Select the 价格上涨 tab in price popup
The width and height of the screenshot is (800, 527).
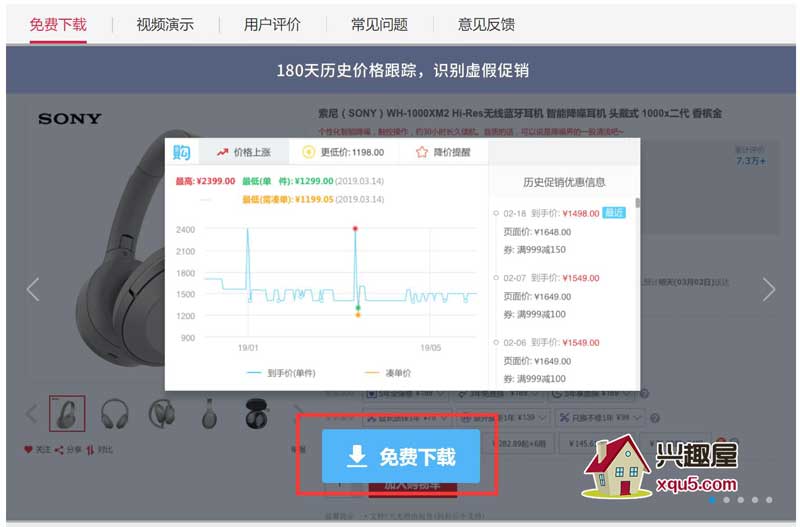(x=244, y=152)
